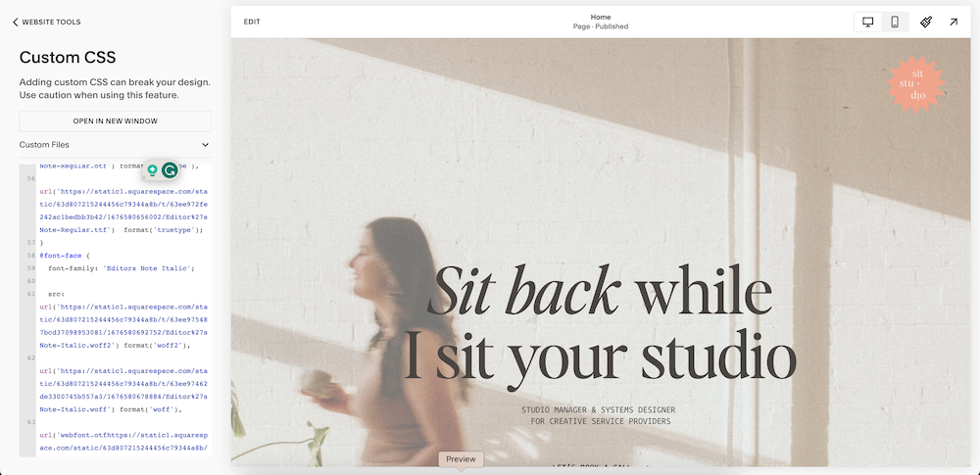Image resolution: width=980 pixels, height=475 pixels.
Task: Click the sit studio logo badge
Action: pyautogui.click(x=916, y=84)
